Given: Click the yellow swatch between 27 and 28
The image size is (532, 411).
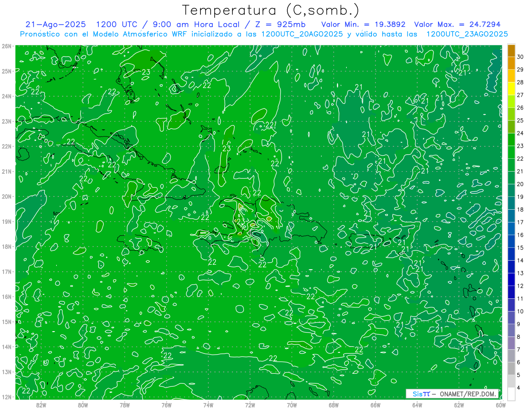Looking at the screenshot, I should point(511,89).
